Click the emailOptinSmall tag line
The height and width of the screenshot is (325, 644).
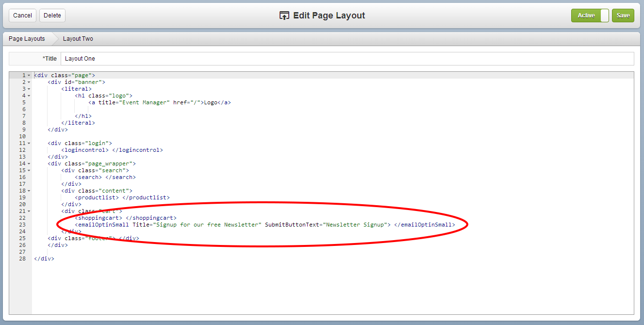click(265, 225)
